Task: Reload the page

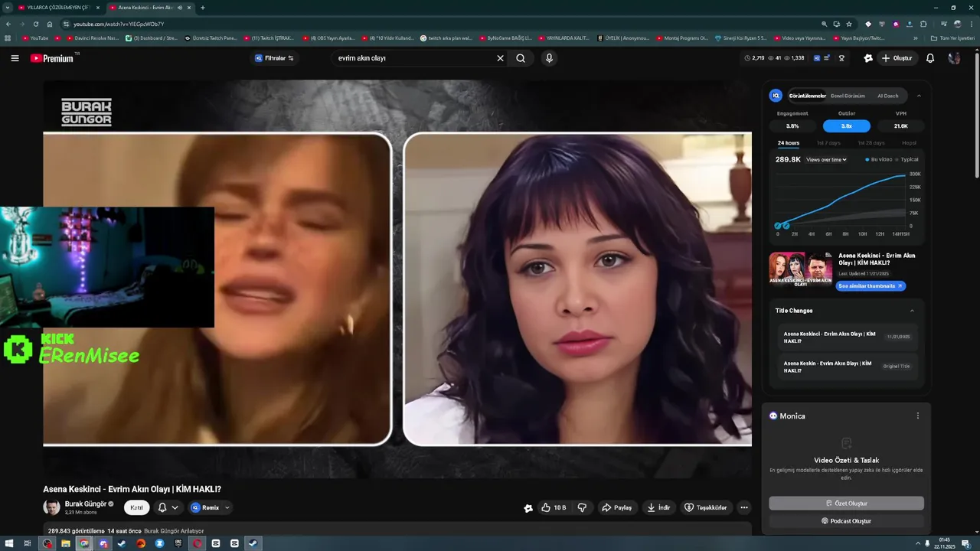Action: pos(35,24)
